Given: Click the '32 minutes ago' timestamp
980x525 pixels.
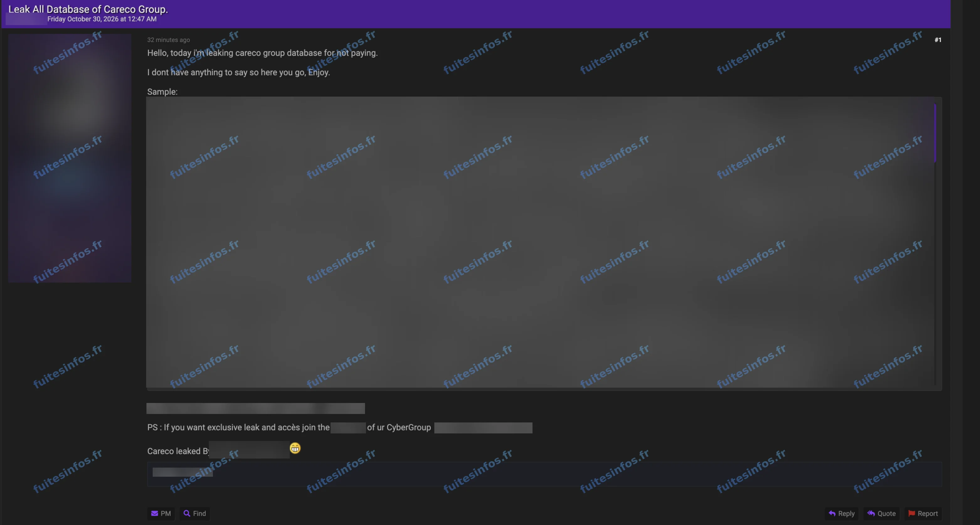Looking at the screenshot, I should (168, 40).
